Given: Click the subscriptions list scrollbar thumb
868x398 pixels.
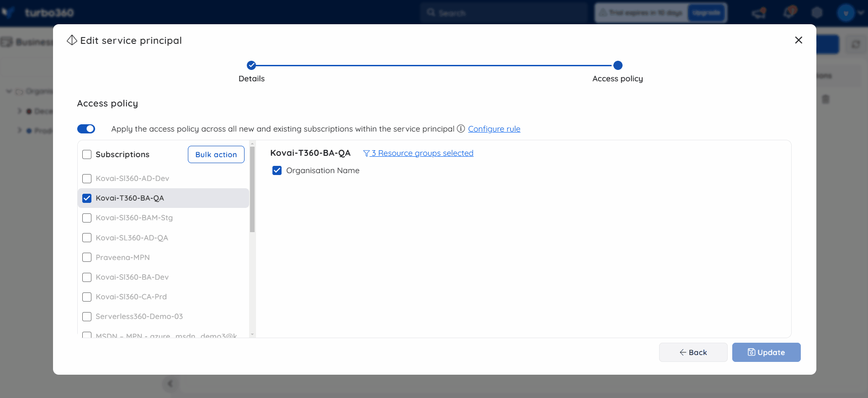Looking at the screenshot, I should point(252,189).
